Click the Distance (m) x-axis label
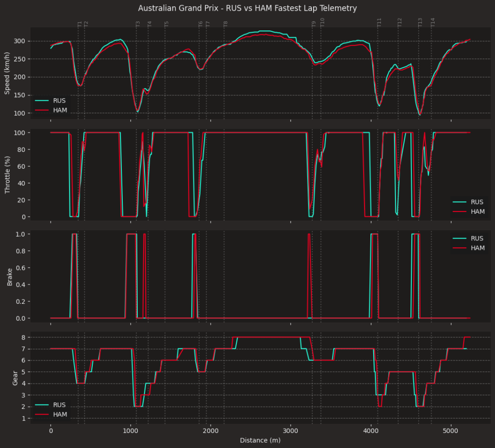Screen dimensions: 495x448 260,440
